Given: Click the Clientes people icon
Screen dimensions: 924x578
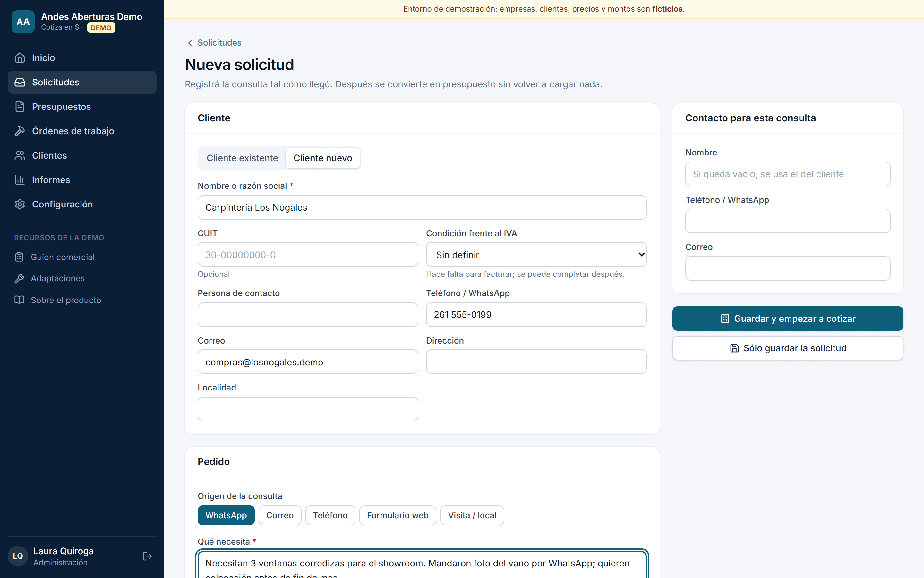Looking at the screenshot, I should click(x=20, y=156).
